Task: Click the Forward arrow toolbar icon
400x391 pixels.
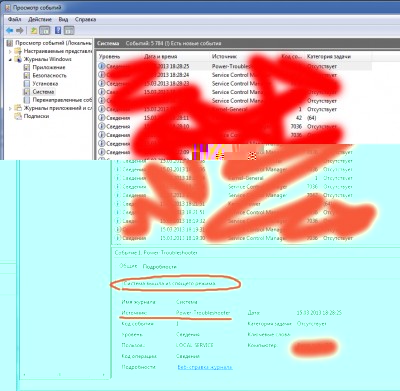Action: (20, 31)
